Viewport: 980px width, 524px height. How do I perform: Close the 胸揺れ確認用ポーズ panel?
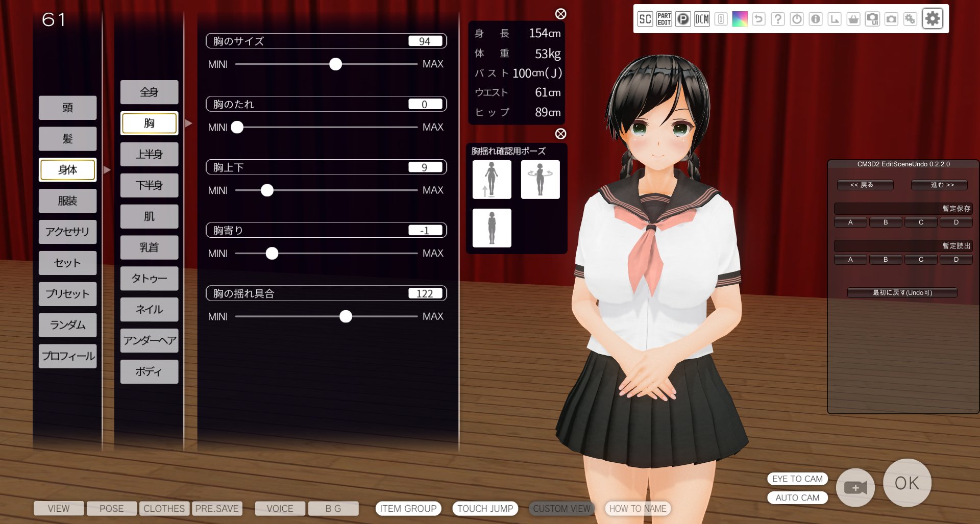click(560, 134)
